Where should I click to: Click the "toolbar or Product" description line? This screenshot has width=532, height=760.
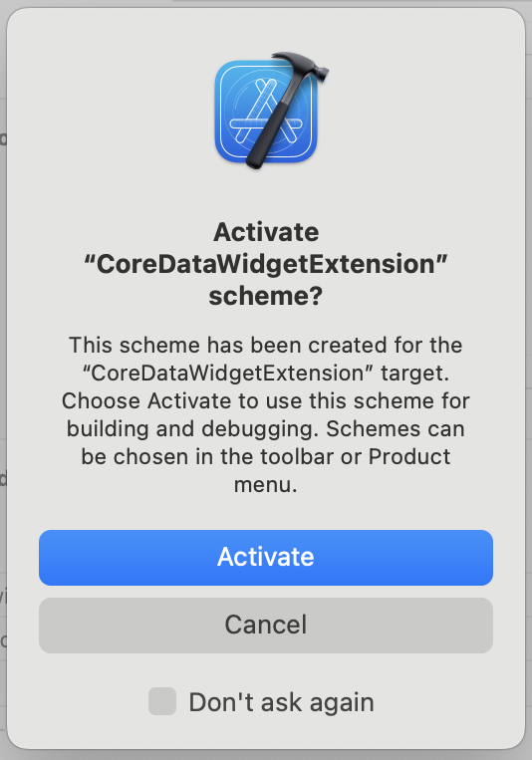[x=266, y=456]
